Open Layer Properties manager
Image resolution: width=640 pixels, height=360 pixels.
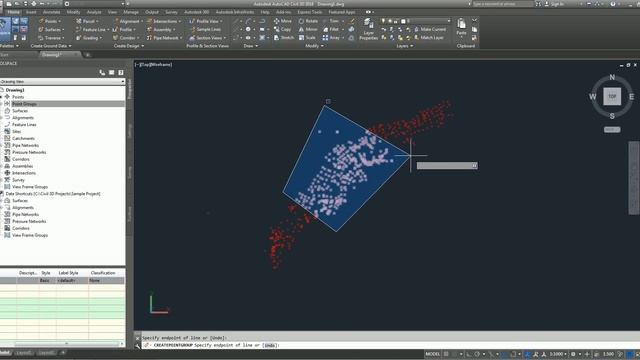point(368,29)
